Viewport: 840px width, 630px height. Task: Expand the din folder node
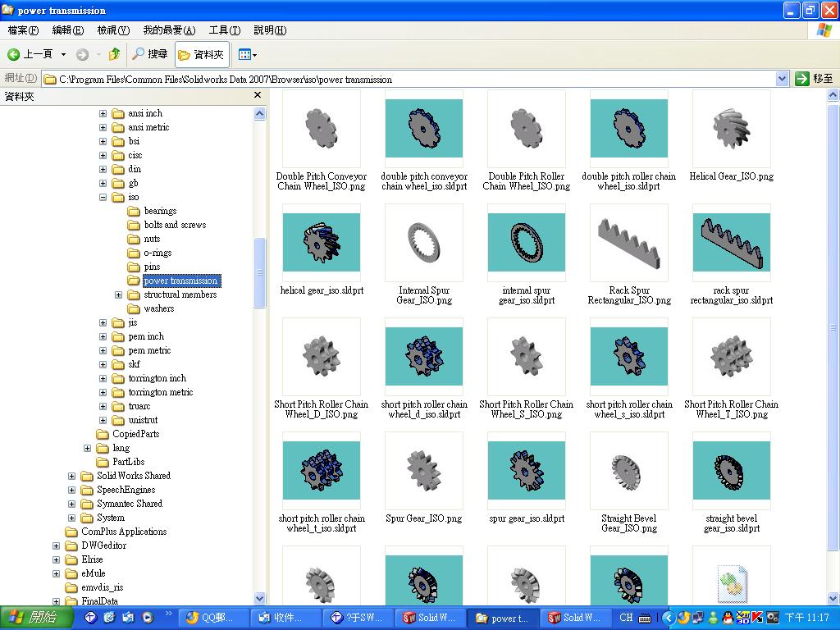point(103,169)
